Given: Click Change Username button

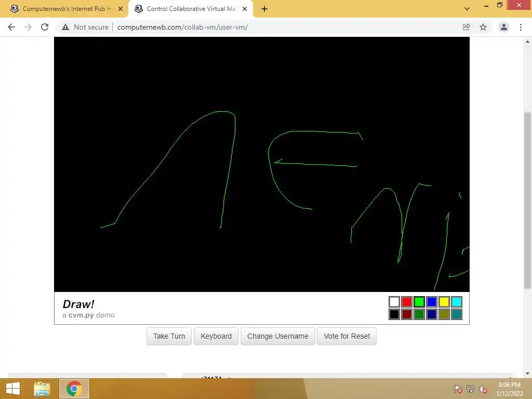Looking at the screenshot, I should (x=278, y=336).
